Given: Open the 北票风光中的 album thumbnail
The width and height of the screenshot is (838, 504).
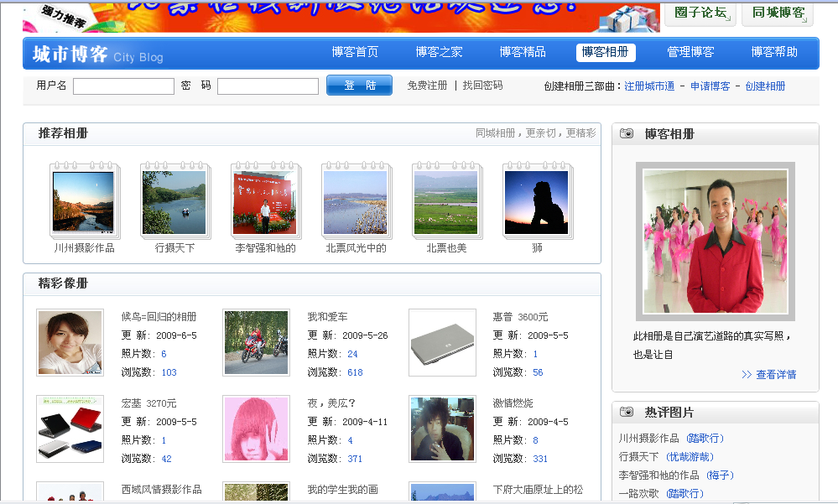Looking at the screenshot, I should (x=356, y=200).
